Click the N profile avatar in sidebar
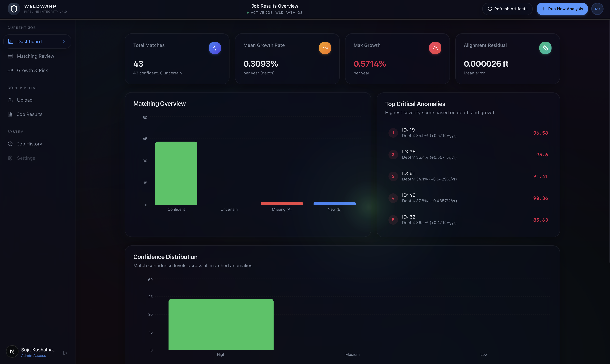 pos(12,352)
